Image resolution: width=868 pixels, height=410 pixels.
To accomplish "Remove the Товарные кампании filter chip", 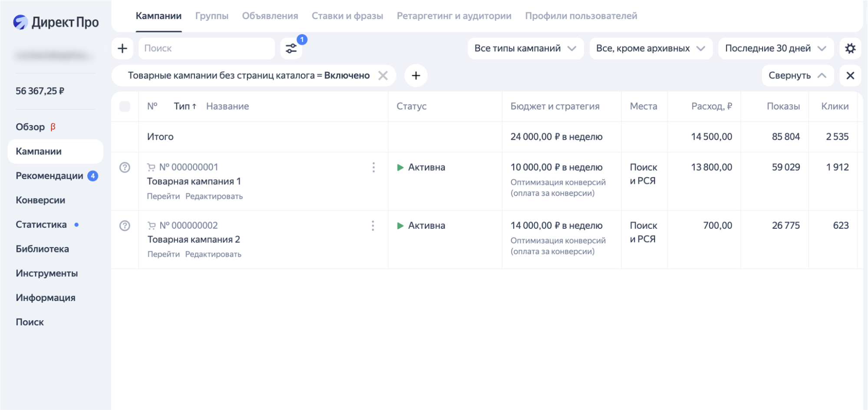I will click(x=383, y=75).
